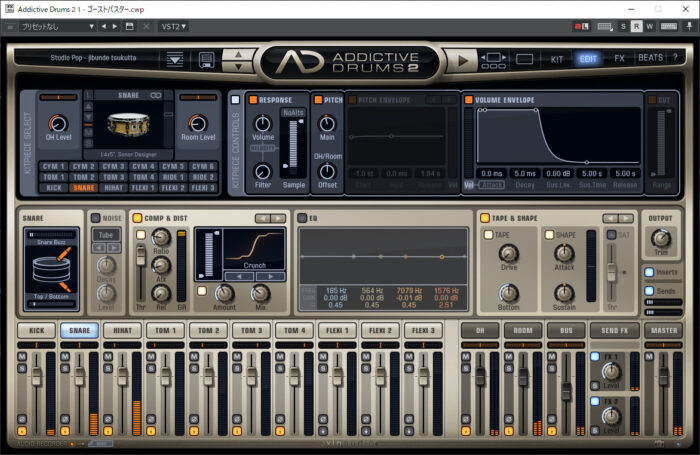
Task: Click the host keyboard icon beside W
Action: tap(668, 26)
